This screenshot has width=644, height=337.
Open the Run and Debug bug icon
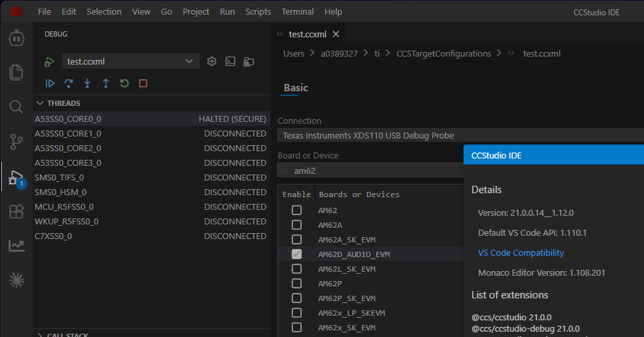17,178
